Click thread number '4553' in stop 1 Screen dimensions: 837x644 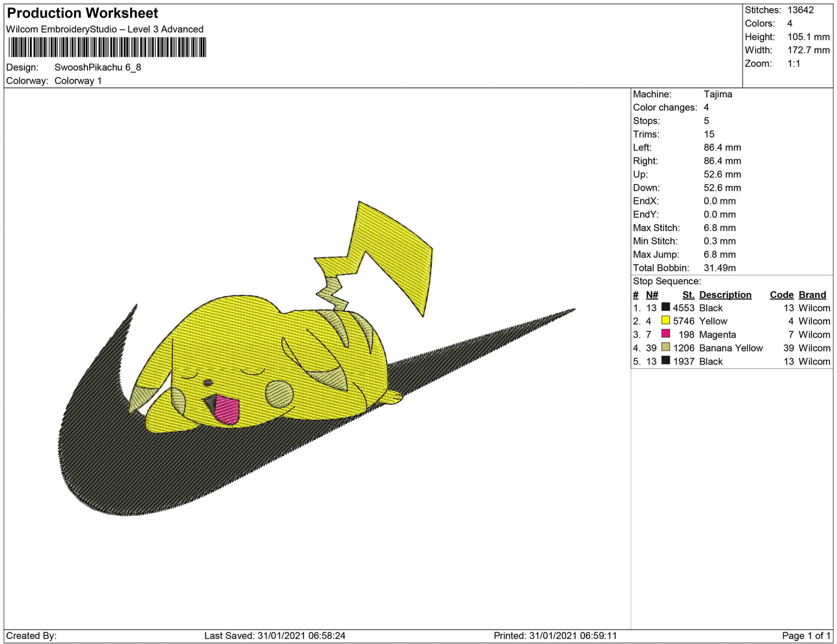click(x=684, y=308)
